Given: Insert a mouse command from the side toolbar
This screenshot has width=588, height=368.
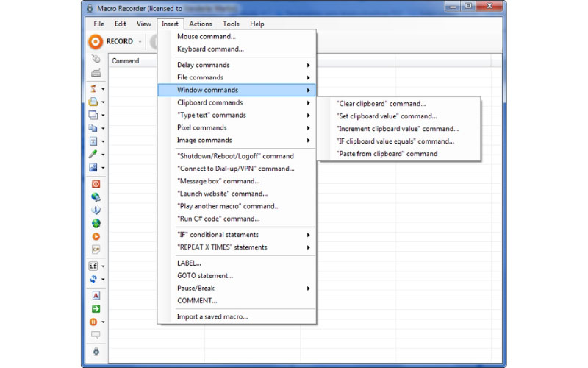Looking at the screenshot, I should [x=96, y=59].
